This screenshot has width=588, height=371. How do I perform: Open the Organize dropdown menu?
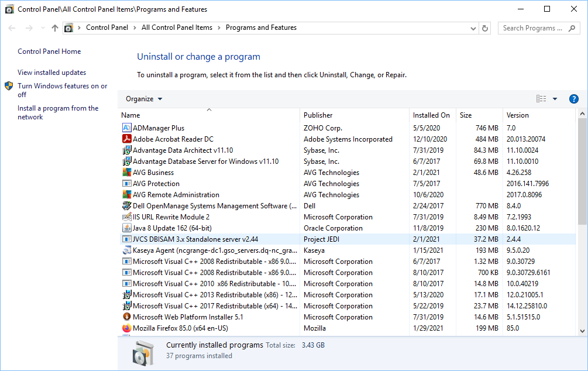pyautogui.click(x=144, y=99)
